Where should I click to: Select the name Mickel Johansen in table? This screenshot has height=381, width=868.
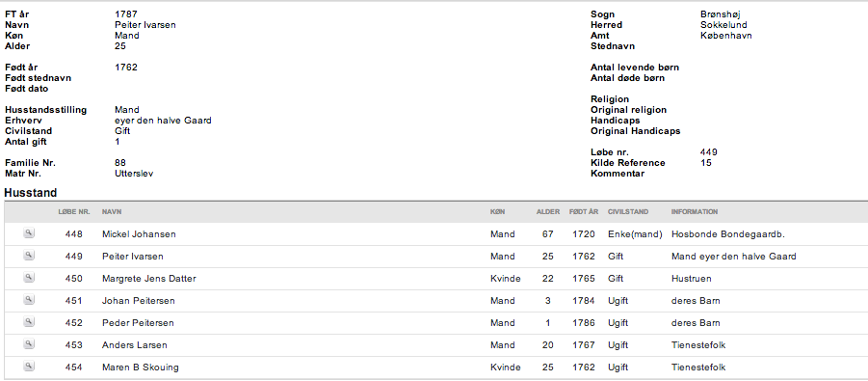coord(139,234)
